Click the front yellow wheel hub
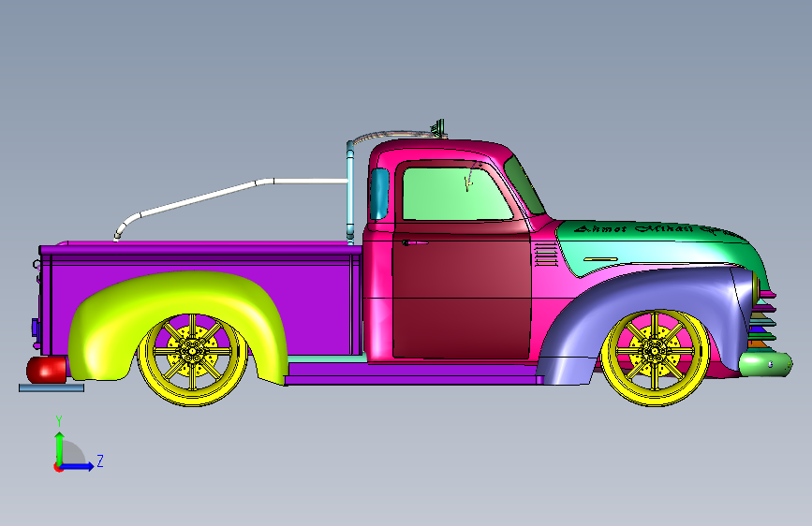Viewport: 812px width, 526px height. click(655, 351)
